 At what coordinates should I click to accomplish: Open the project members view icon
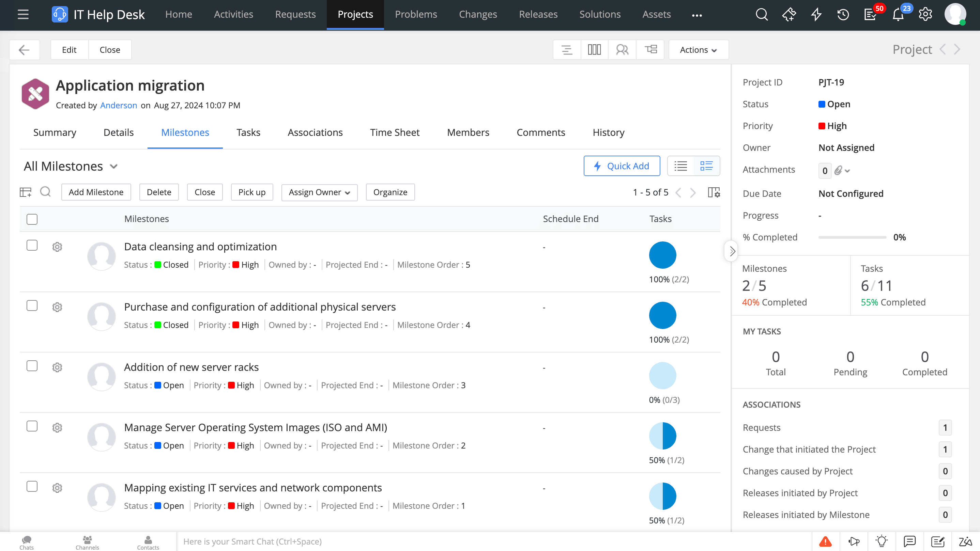622,50
